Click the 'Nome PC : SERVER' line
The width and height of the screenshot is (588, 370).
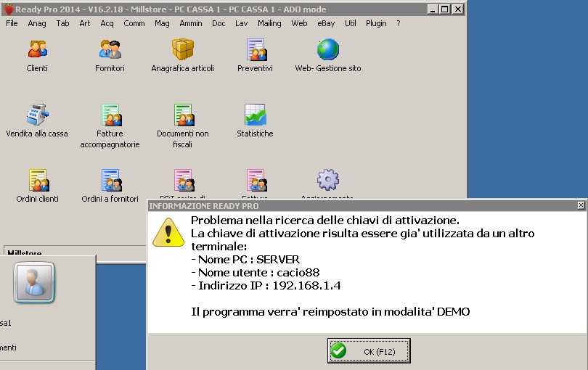click(245, 260)
